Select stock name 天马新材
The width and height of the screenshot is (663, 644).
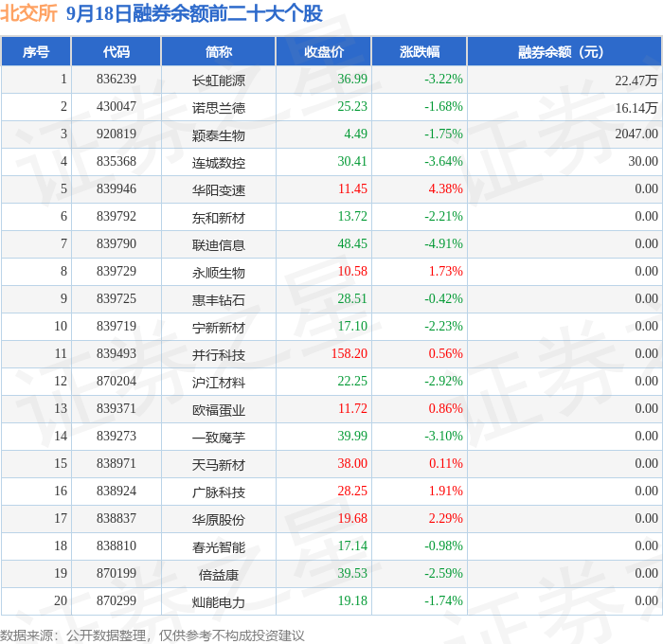(219, 465)
